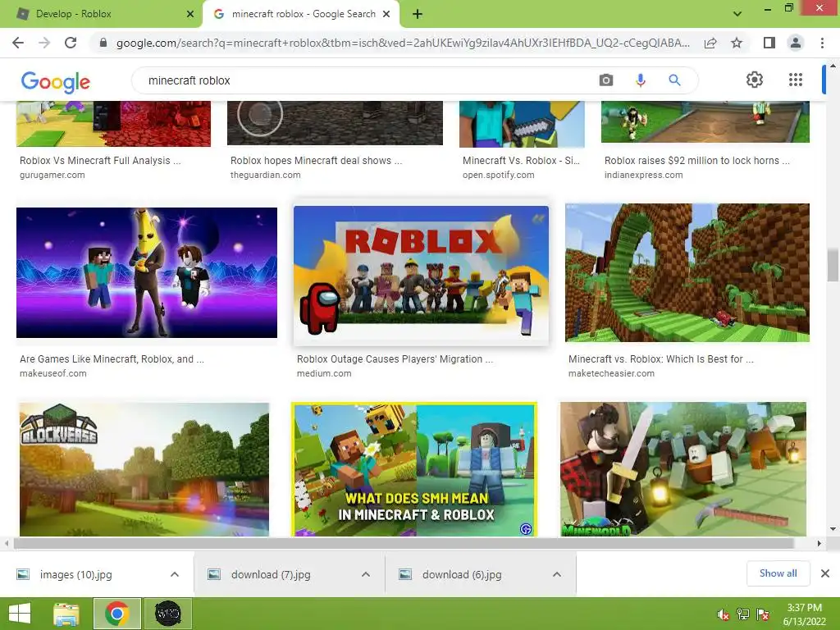Click the vertical scrollbar thumb
Image resolution: width=840 pixels, height=630 pixels.
pos(833,265)
